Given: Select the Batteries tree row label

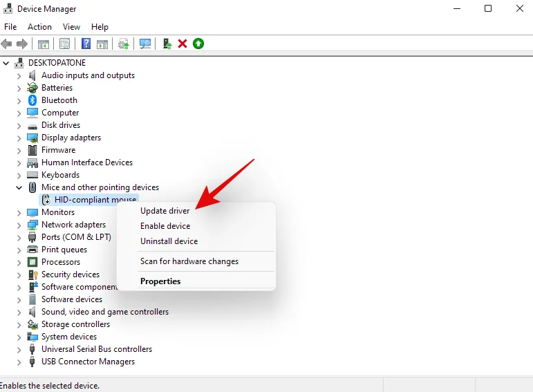Looking at the screenshot, I should click(x=57, y=88).
